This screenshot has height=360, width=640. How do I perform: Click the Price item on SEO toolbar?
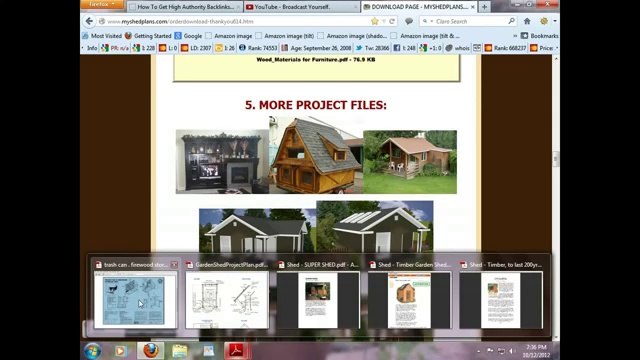[542, 48]
